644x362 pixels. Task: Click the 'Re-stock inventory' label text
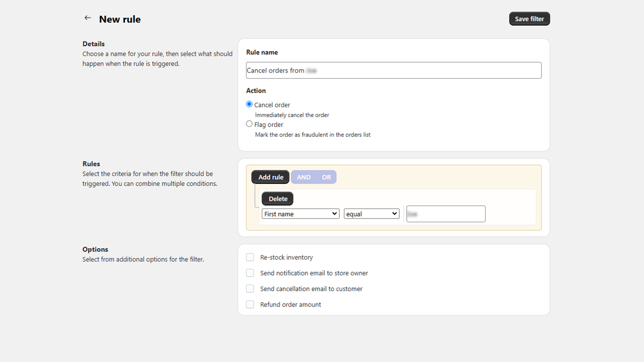click(286, 257)
